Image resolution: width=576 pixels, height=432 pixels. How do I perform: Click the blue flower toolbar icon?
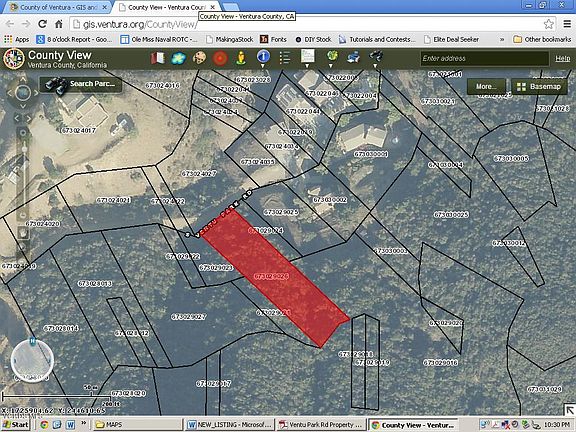179,58
